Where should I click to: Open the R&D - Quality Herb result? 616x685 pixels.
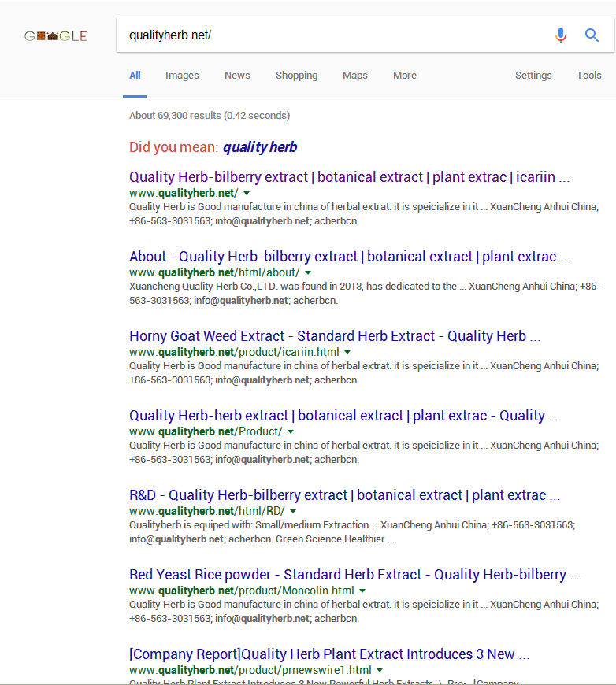pos(344,495)
